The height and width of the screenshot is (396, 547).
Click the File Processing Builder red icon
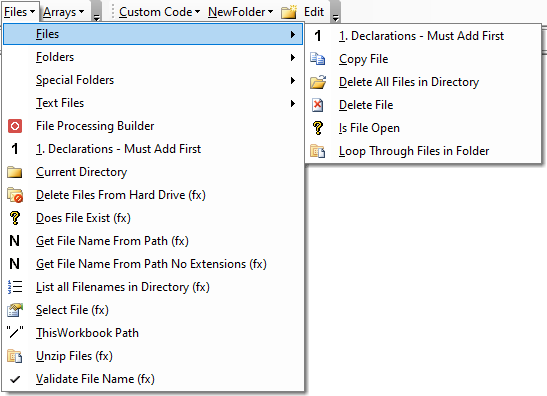[15, 126]
